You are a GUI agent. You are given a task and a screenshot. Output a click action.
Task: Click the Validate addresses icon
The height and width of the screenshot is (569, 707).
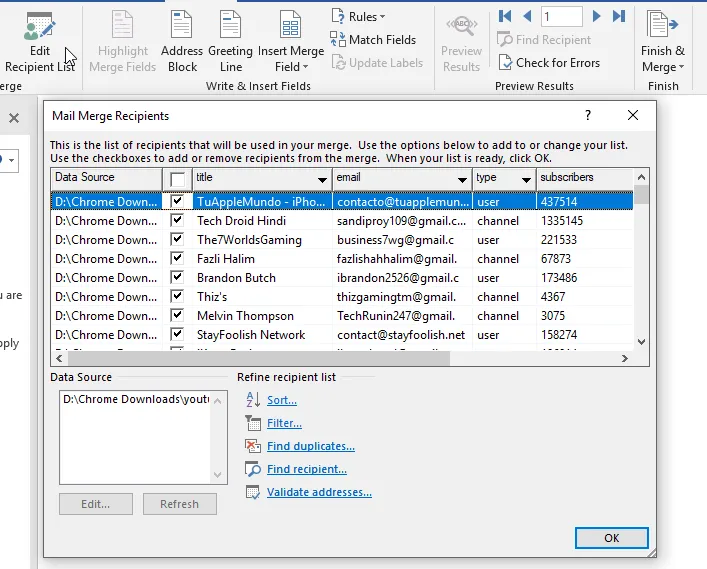[253, 492]
